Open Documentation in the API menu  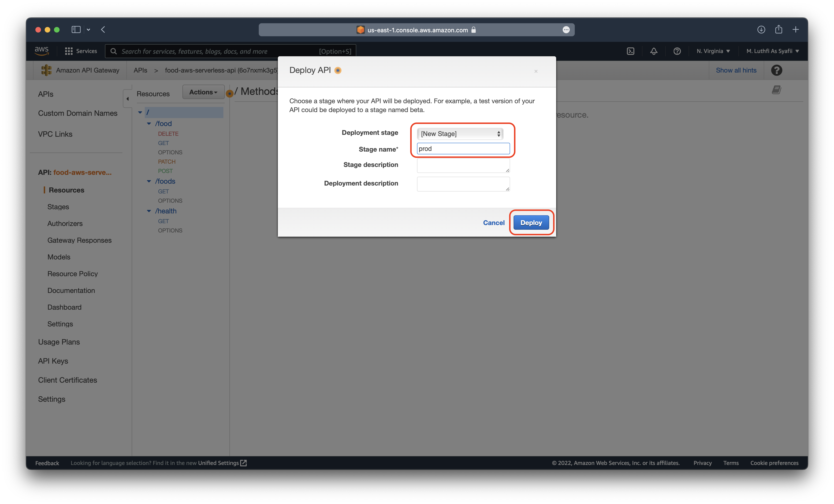click(71, 290)
